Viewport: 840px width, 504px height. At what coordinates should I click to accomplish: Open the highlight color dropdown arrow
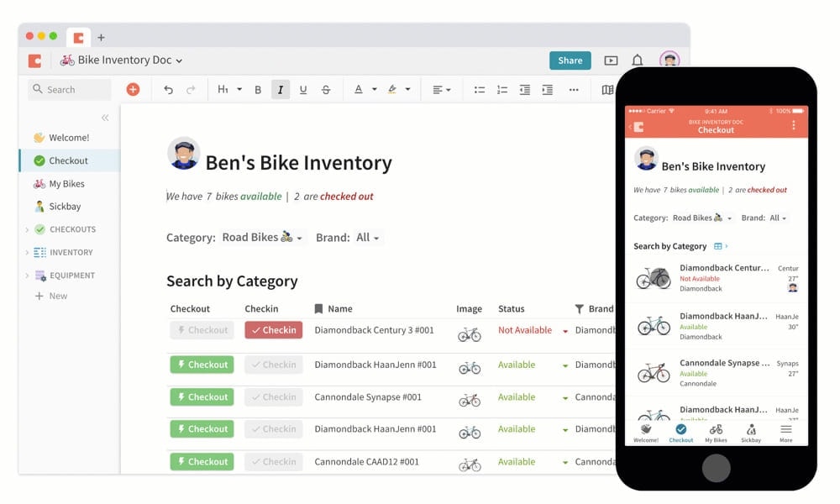click(408, 89)
